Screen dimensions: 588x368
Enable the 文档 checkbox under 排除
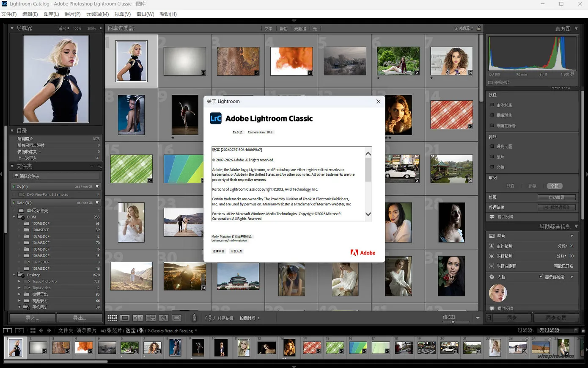(492, 167)
